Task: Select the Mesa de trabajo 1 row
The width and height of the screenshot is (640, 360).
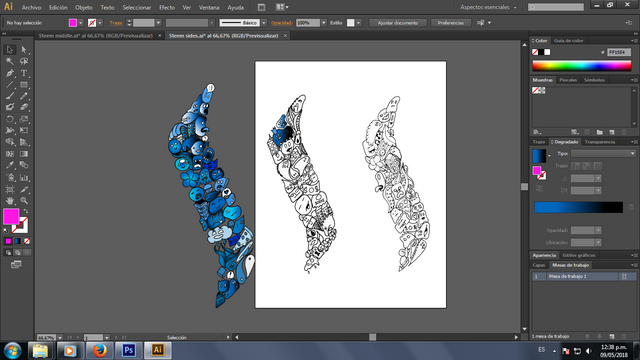Action: (x=584, y=276)
